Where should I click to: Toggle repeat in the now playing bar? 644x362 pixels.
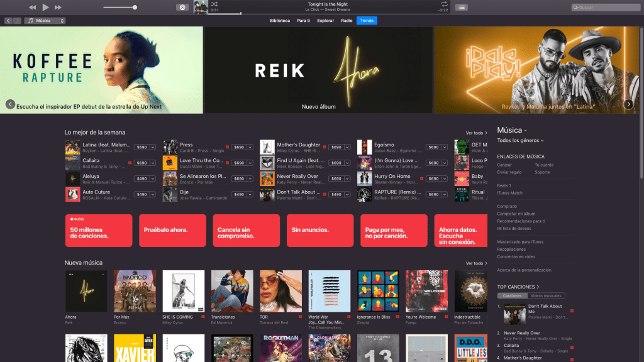click(x=444, y=4)
